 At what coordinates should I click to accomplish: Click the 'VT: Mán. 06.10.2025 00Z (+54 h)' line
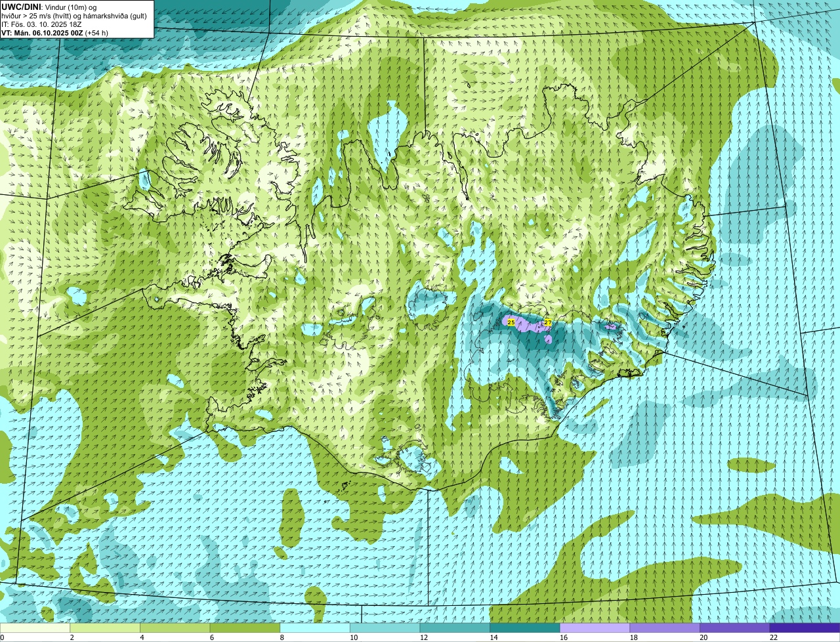tap(54, 32)
